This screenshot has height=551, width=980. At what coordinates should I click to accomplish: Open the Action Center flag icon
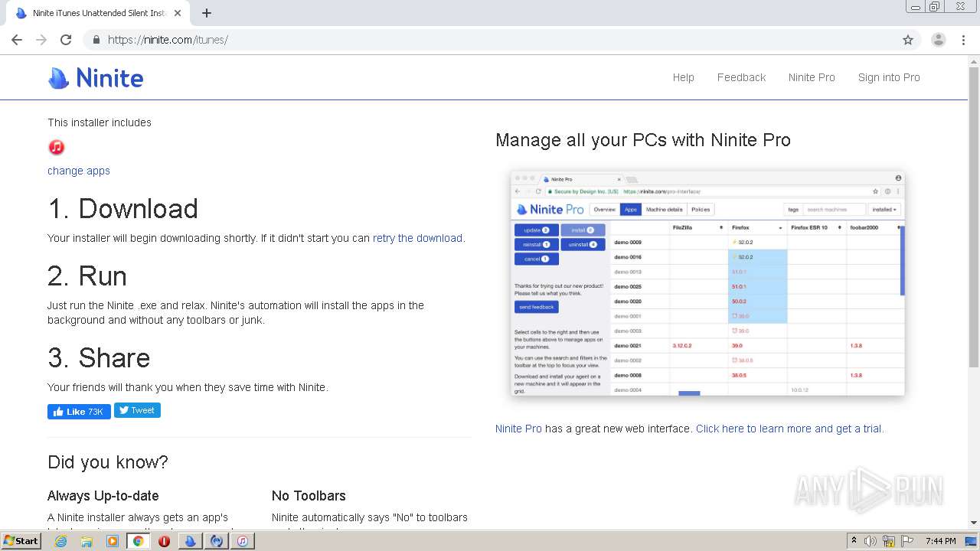pyautogui.click(x=907, y=541)
